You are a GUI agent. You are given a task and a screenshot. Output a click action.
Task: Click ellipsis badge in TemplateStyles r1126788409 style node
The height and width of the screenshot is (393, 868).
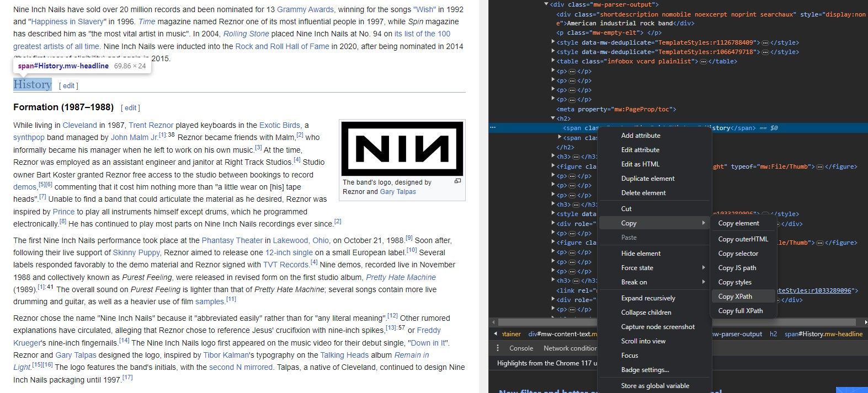pos(765,42)
